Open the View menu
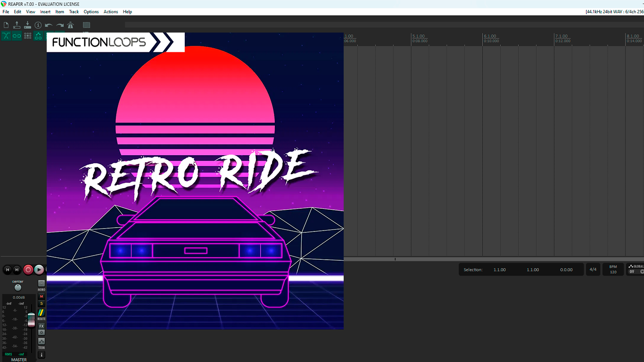 tap(31, 12)
